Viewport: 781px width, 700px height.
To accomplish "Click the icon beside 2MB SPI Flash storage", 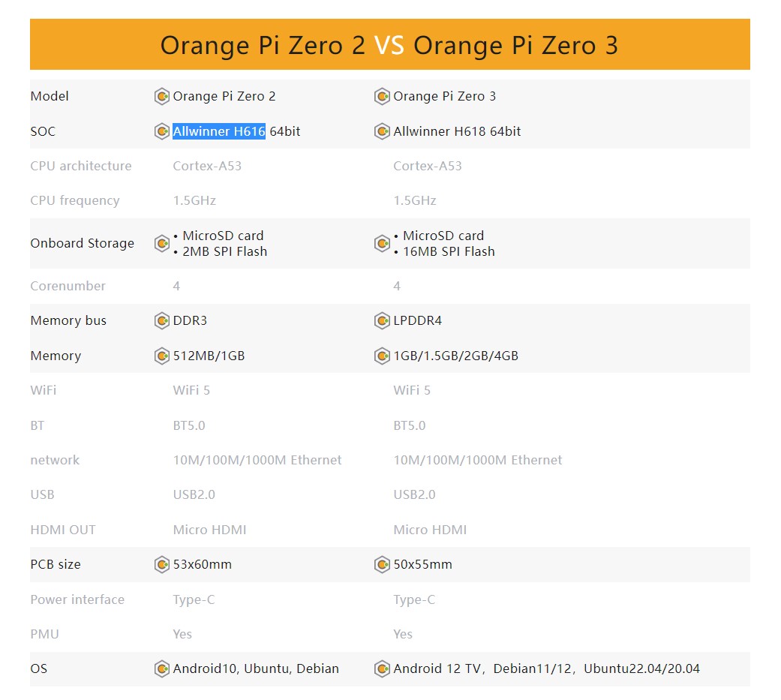I will (162, 244).
